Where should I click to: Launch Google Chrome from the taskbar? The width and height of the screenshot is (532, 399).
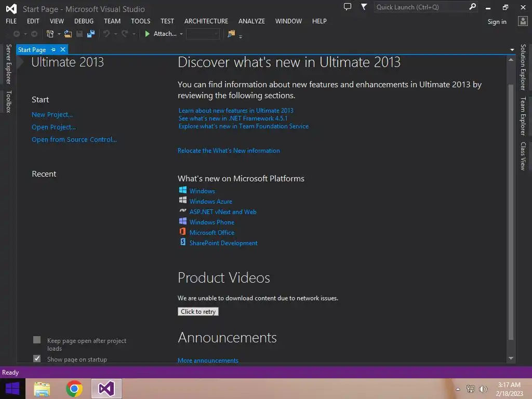74,389
